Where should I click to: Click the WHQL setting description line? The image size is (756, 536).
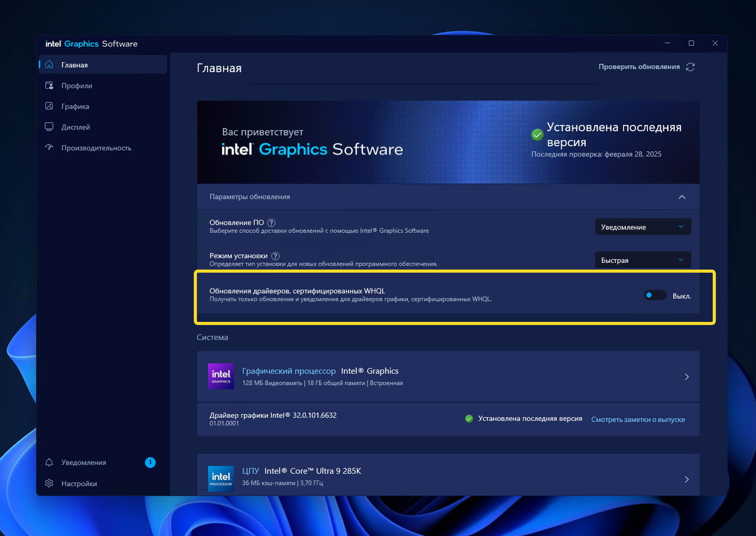click(x=350, y=299)
